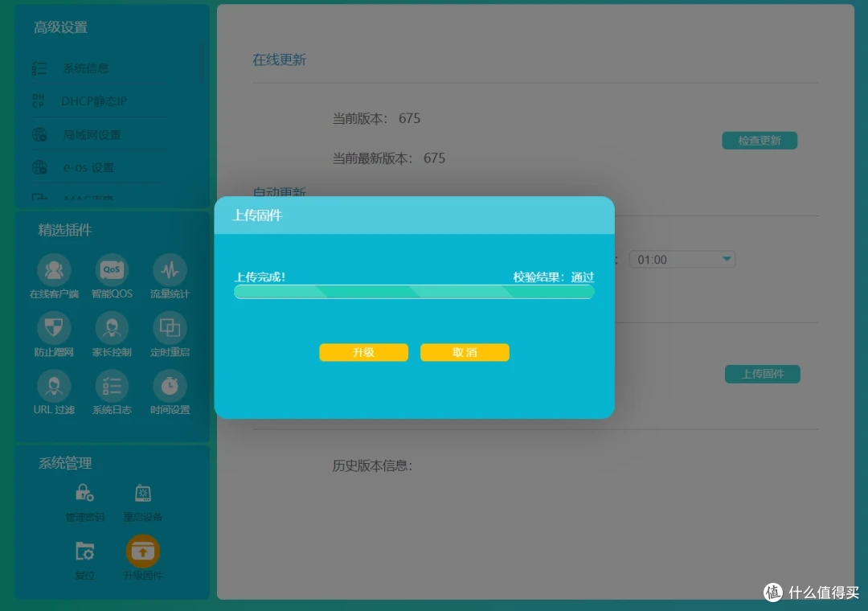
Task: Open the 家长控制 parental control icon
Action: 112,328
